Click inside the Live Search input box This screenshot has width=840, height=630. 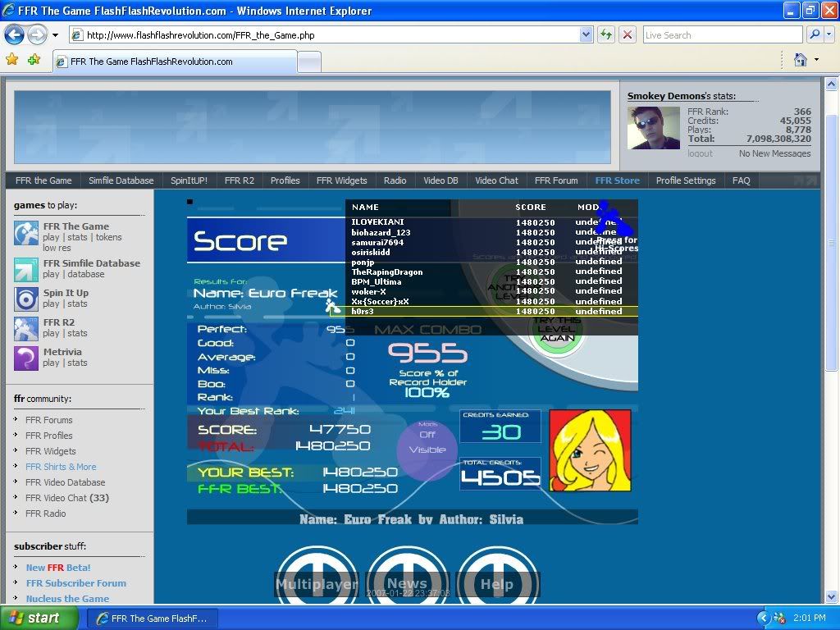[x=722, y=34]
